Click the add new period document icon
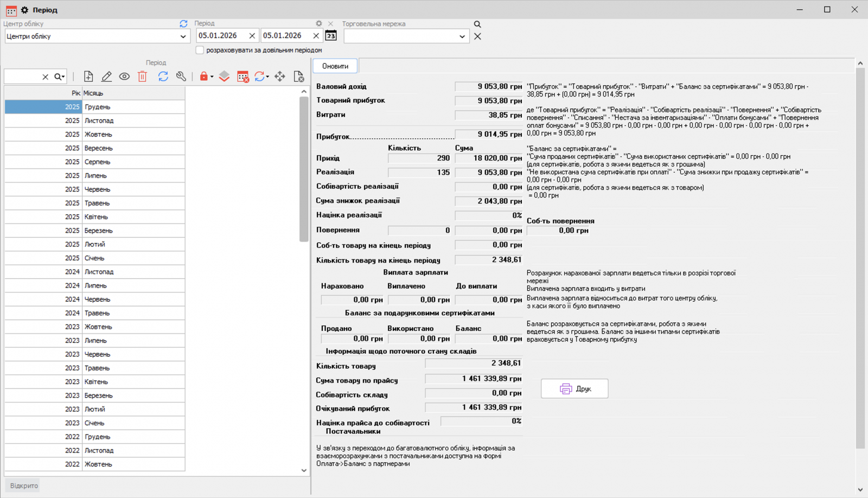The width and height of the screenshot is (868, 498). pyautogui.click(x=88, y=76)
